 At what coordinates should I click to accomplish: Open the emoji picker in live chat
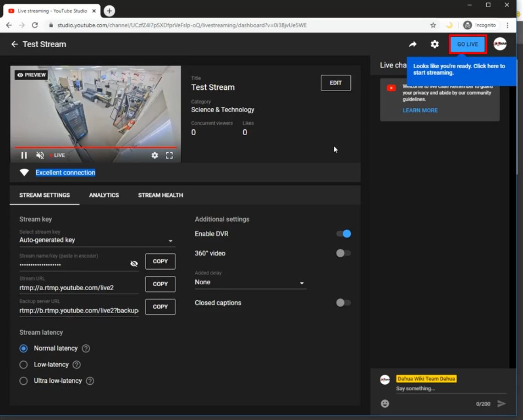pos(385,403)
